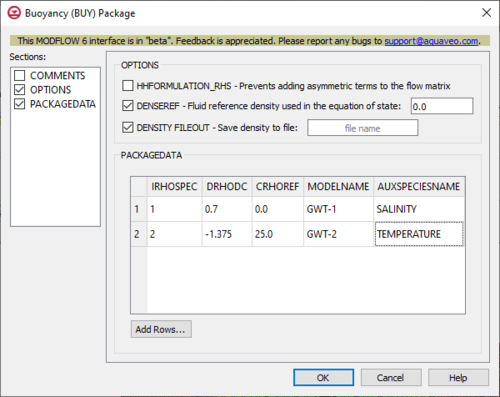Select OPTIONS in the Sections list

pos(50,90)
